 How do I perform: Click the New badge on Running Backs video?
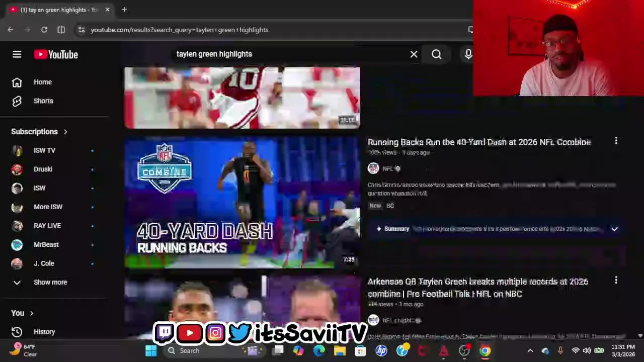pos(375,206)
